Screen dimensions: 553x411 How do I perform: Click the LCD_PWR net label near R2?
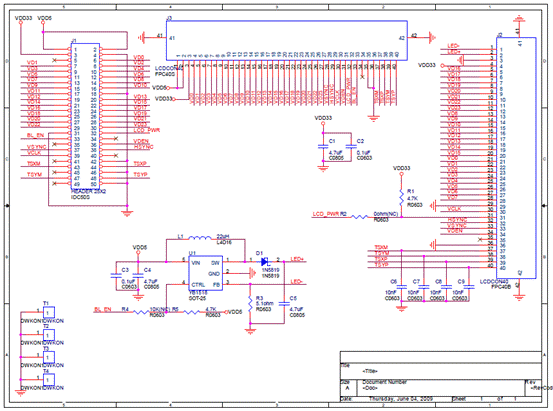tap(326, 214)
